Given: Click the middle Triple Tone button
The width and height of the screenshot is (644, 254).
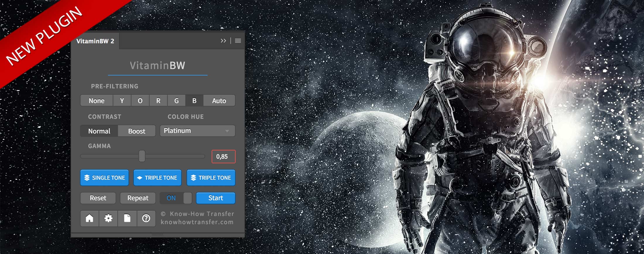Looking at the screenshot, I should pyautogui.click(x=157, y=178).
